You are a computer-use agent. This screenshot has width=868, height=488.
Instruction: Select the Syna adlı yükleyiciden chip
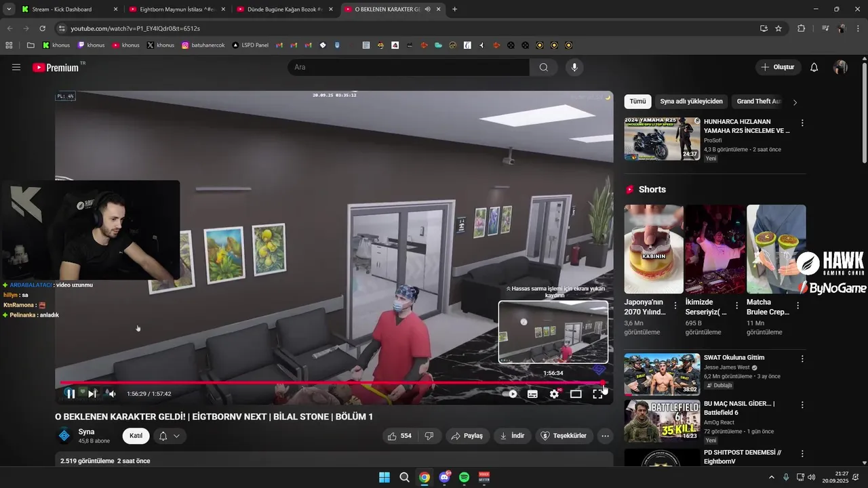pos(692,102)
